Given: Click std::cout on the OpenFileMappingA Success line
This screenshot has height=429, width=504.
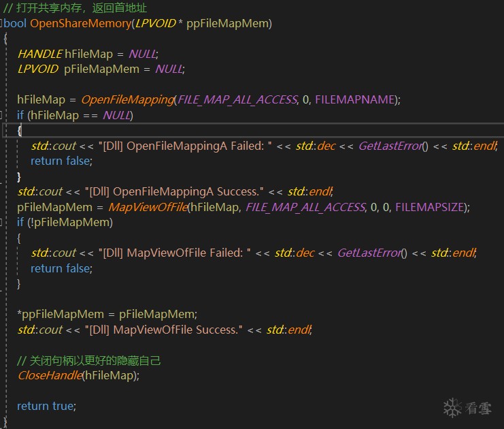Looking at the screenshot, I should (x=40, y=192).
